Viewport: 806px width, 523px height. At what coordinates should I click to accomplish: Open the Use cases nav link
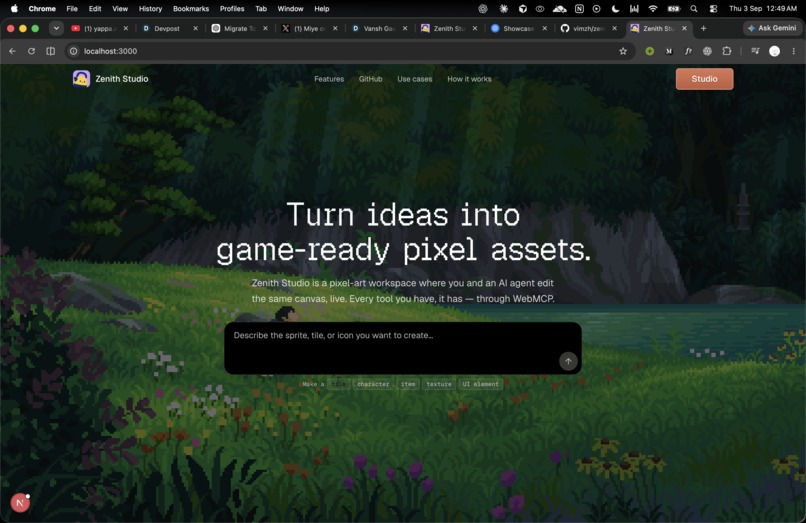click(x=414, y=79)
